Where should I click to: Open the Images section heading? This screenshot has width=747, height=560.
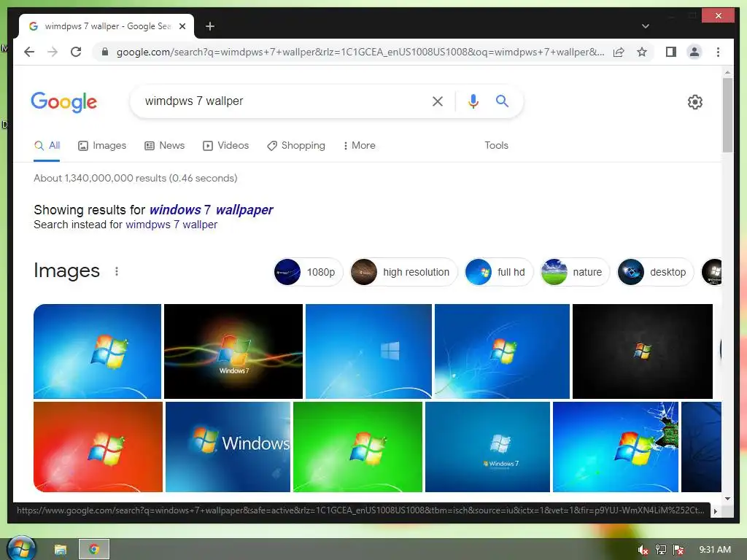(x=66, y=271)
